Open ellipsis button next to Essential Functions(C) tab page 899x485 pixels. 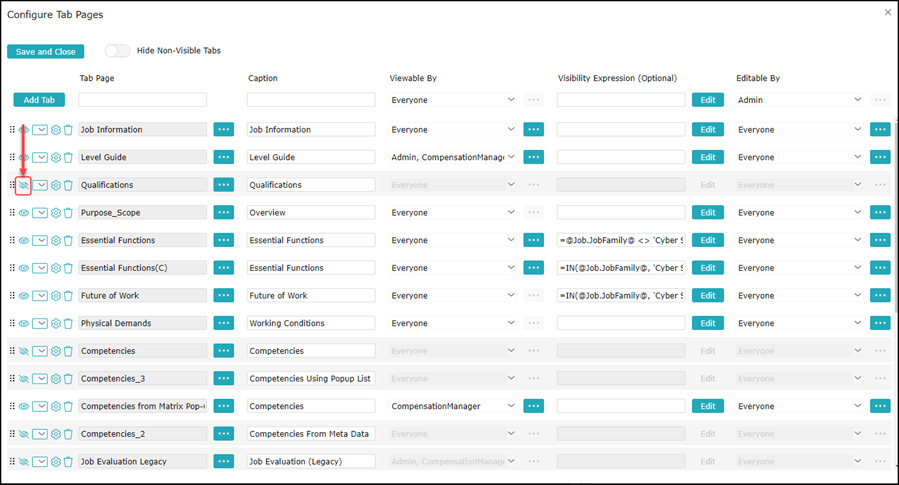click(223, 268)
